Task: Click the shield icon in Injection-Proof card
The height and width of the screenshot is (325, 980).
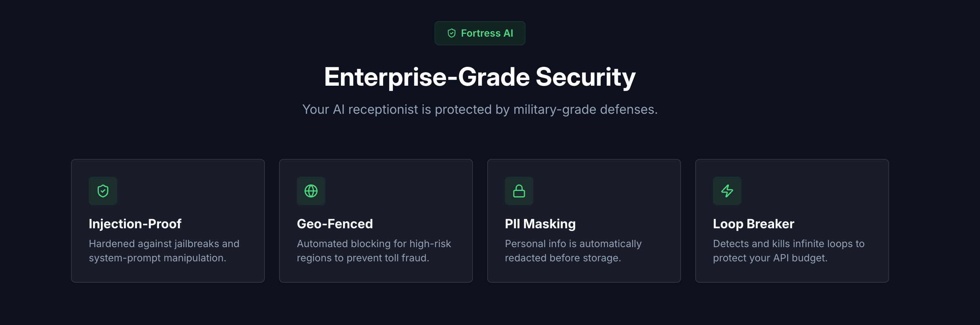Action: (103, 191)
